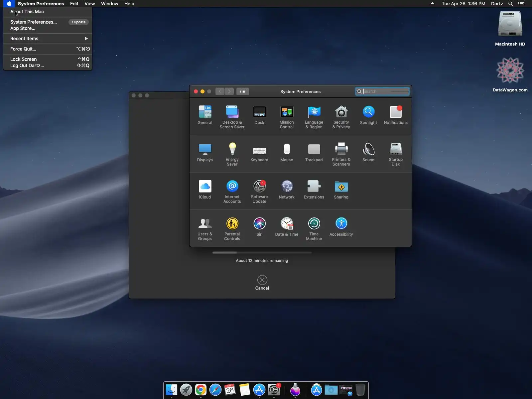Open the Trash in the Dock

[x=360, y=390]
